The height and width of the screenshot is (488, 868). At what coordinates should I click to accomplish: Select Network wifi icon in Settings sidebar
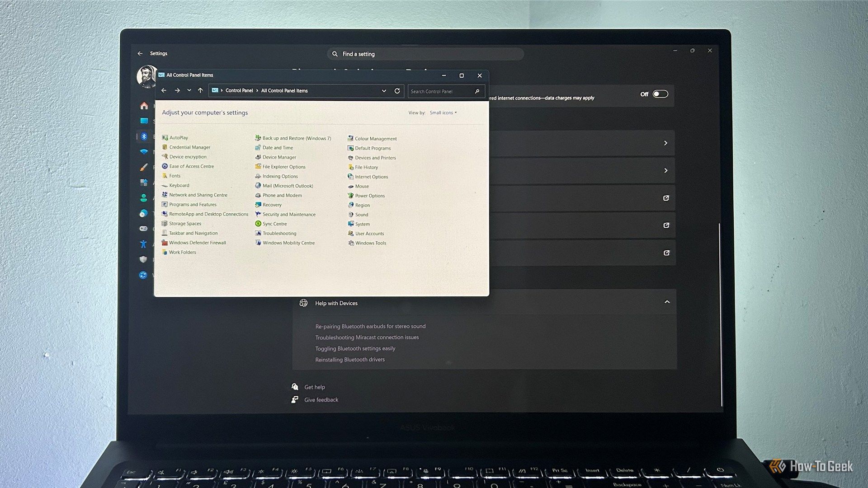(x=144, y=152)
